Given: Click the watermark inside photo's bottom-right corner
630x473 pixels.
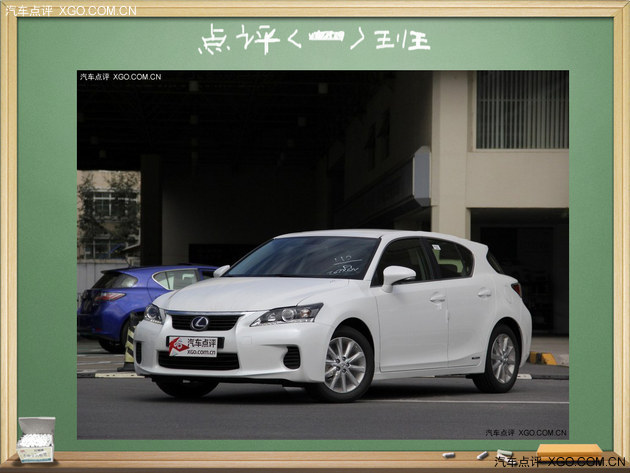Looking at the screenshot, I should (526, 432).
